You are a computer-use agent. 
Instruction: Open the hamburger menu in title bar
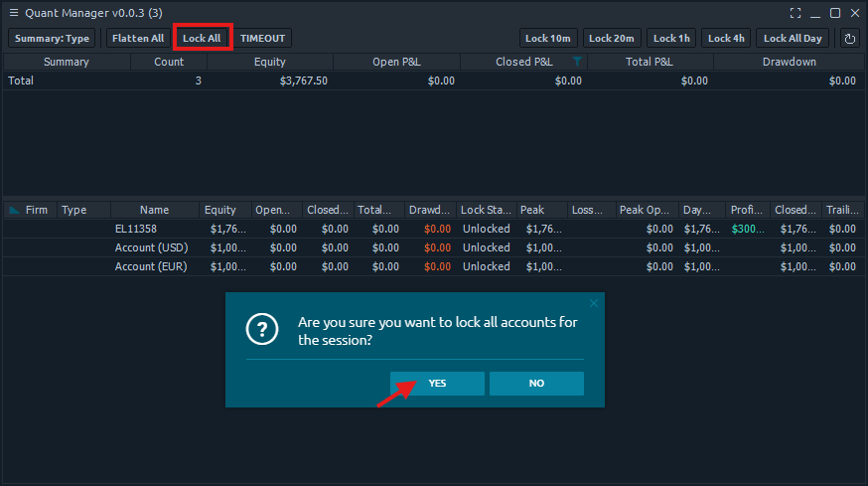point(14,13)
